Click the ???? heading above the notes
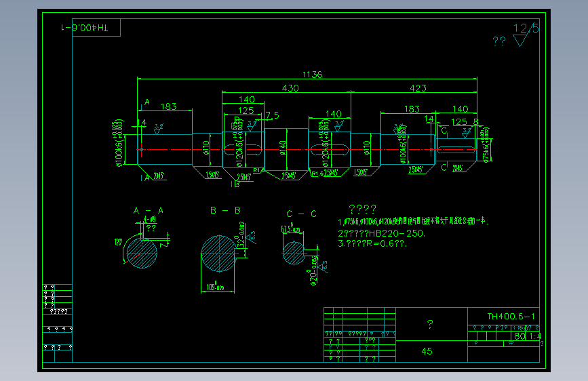The width and height of the screenshot is (588, 381). [362, 209]
